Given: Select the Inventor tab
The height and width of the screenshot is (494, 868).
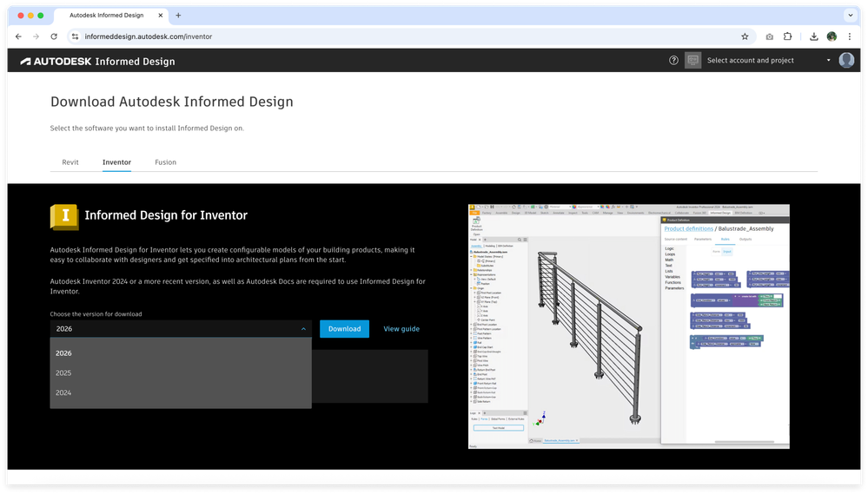Looking at the screenshot, I should click(116, 162).
